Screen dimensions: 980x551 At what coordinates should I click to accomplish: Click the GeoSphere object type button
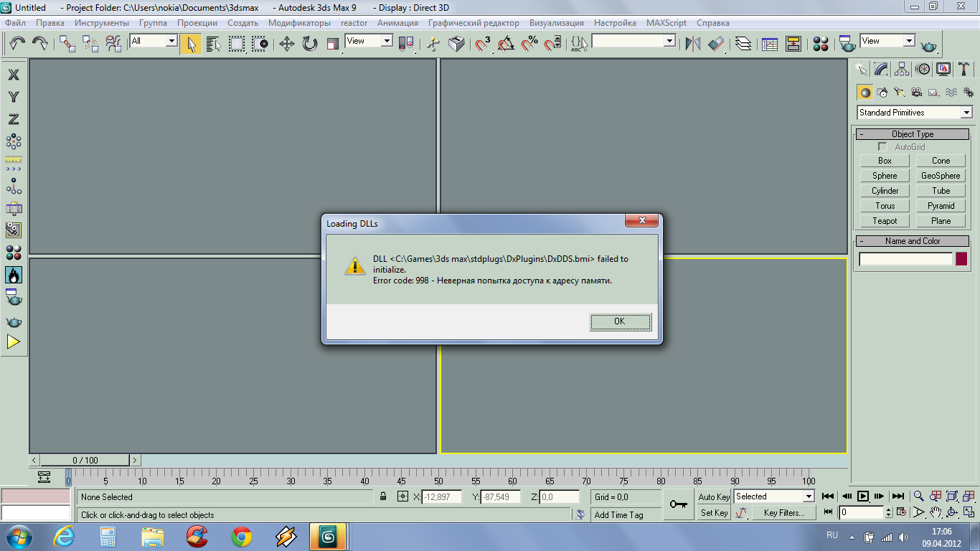coord(941,176)
